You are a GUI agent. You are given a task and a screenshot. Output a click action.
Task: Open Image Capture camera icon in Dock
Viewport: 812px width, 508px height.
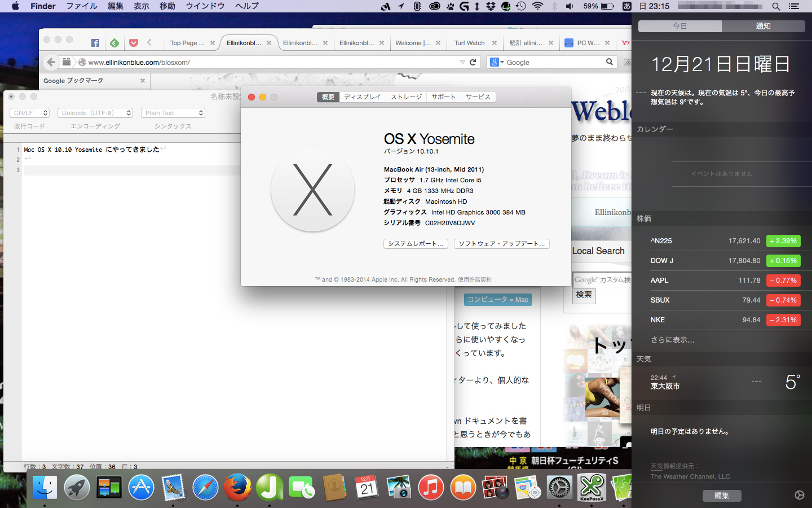[x=399, y=487]
